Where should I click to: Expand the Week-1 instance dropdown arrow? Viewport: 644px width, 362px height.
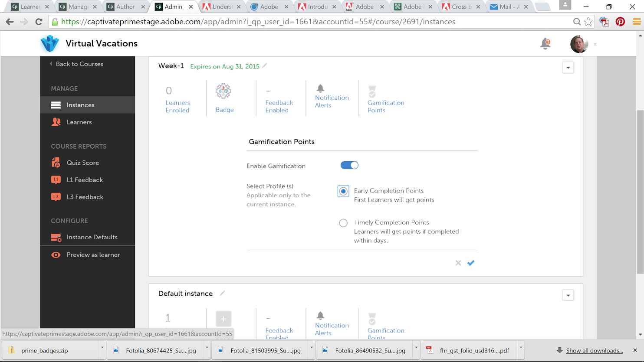tap(568, 68)
